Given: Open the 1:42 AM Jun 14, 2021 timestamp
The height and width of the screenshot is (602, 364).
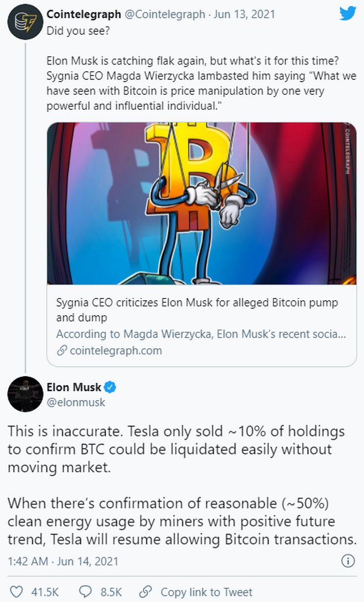Looking at the screenshot, I should pos(63,561).
